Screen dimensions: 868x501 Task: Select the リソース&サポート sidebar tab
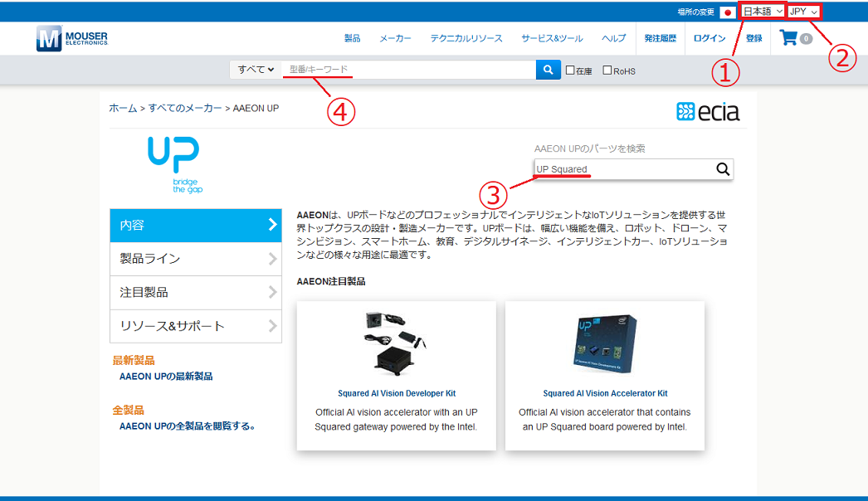195,326
